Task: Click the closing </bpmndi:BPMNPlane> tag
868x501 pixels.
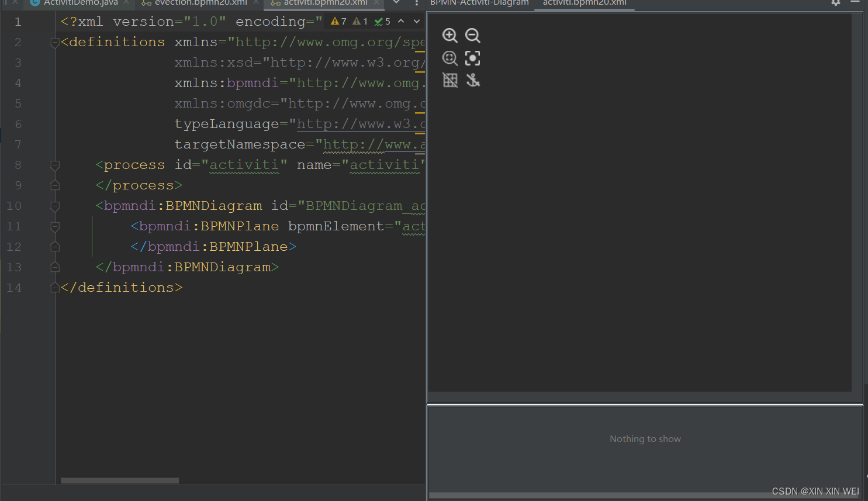Action: coord(213,247)
